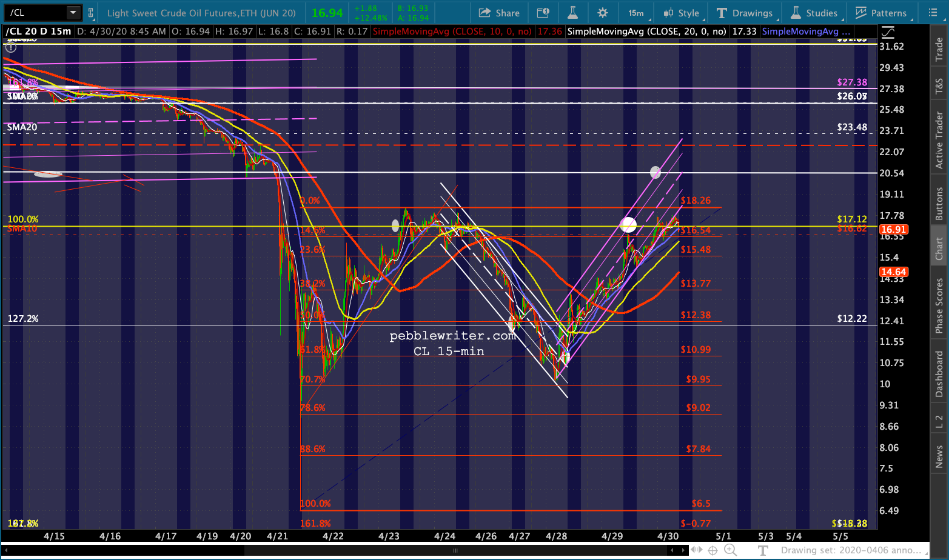Image resolution: width=949 pixels, height=560 pixels.
Task: Click the alert exclamation icon on chart
Action: click(x=11, y=47)
